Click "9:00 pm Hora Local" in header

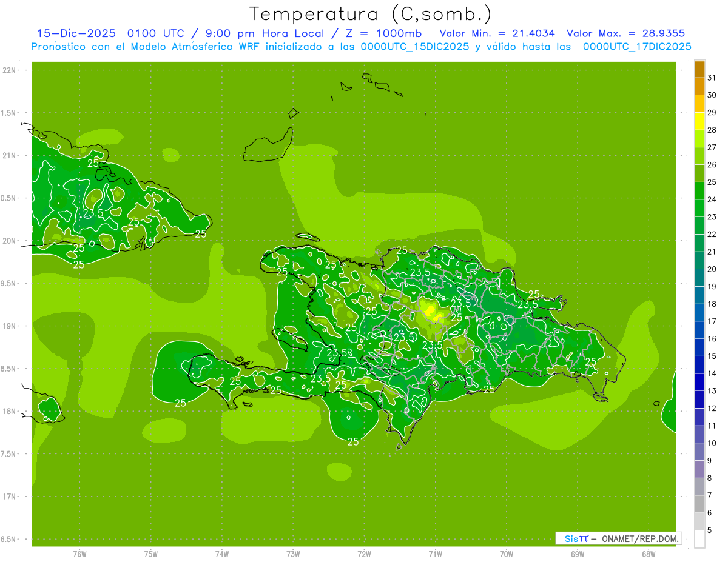pos(263,33)
